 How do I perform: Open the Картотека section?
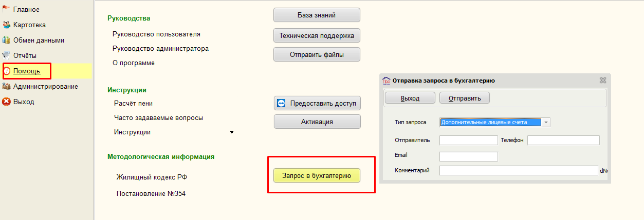pyautogui.click(x=30, y=25)
